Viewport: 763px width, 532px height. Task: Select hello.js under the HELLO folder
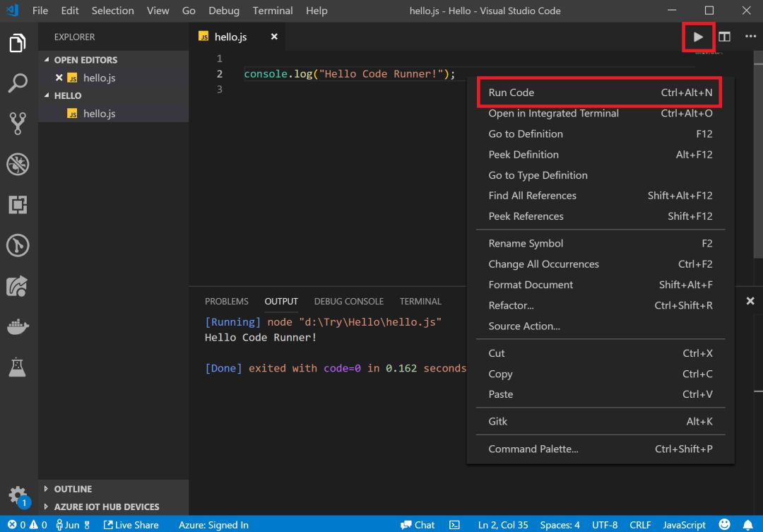point(99,114)
